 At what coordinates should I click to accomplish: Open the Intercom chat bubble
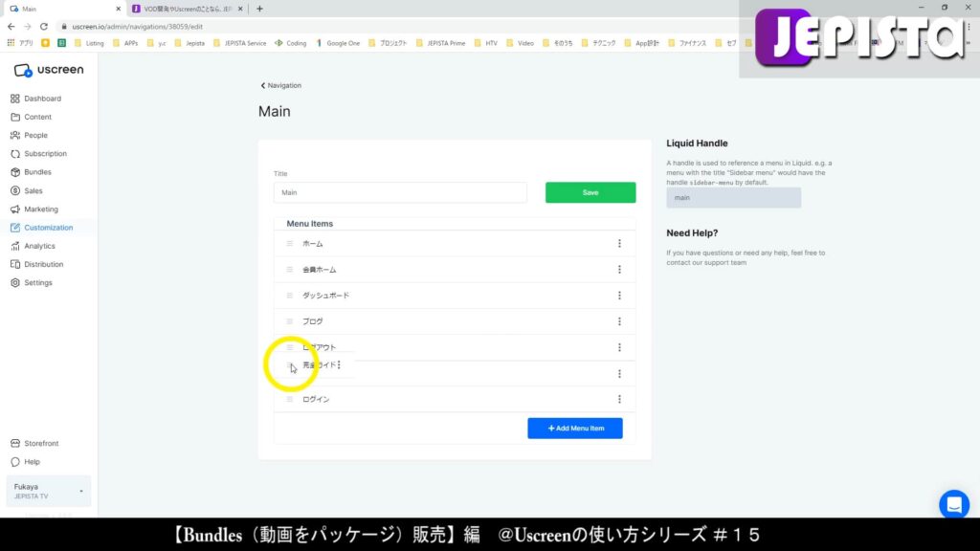[954, 505]
